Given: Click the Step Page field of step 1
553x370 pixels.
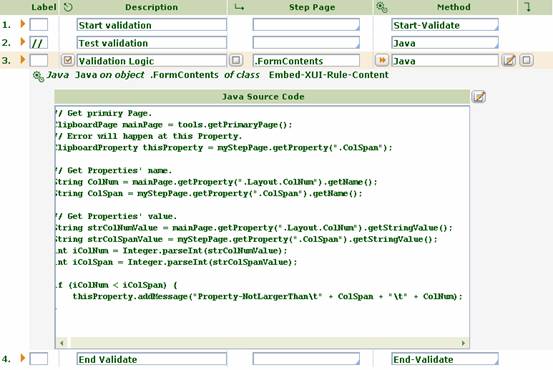Looking at the screenshot, I should pyautogui.click(x=306, y=25).
